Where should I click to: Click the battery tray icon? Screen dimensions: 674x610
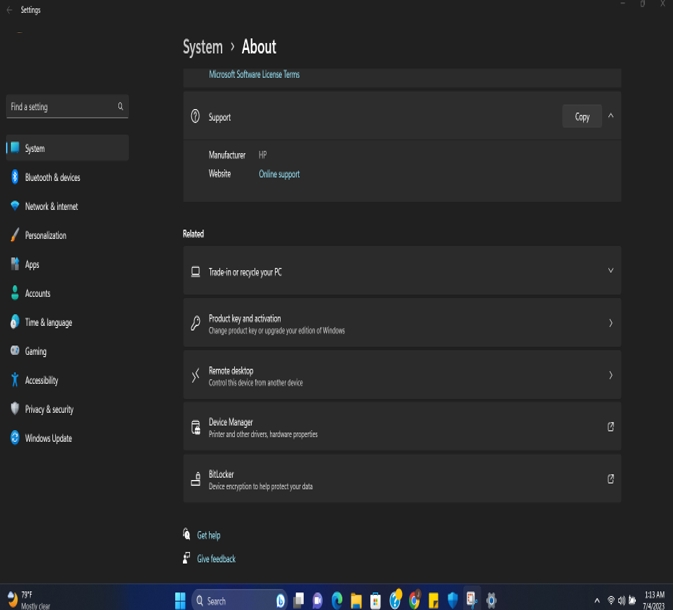pyautogui.click(x=632, y=600)
